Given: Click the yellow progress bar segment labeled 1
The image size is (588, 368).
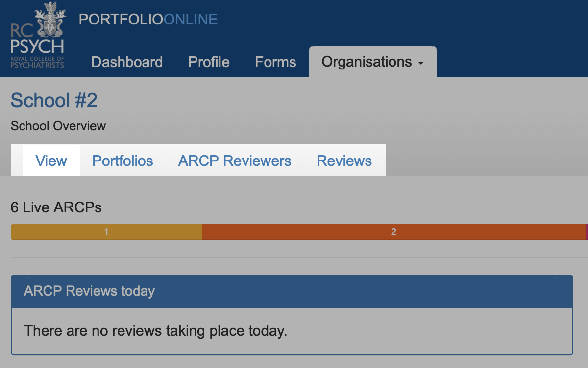Looking at the screenshot, I should 106,232.
